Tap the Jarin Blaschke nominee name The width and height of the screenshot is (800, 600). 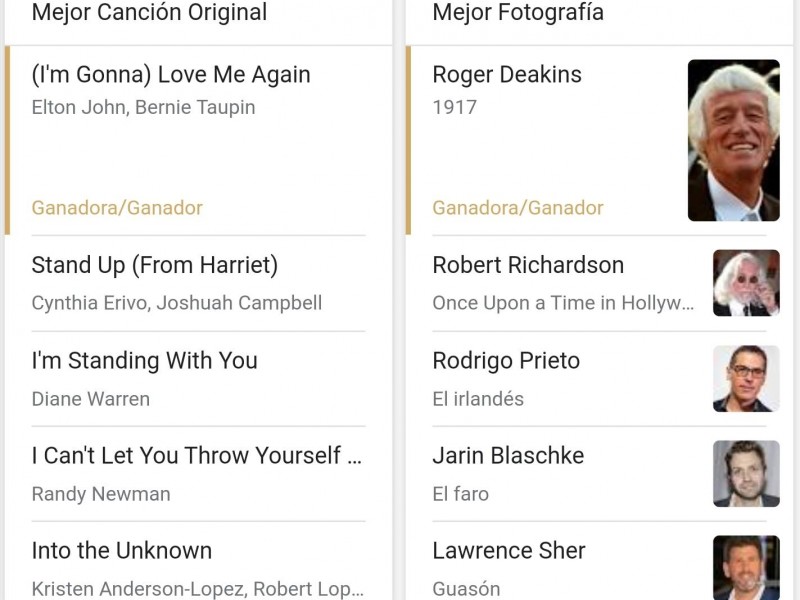pyautogui.click(x=508, y=455)
